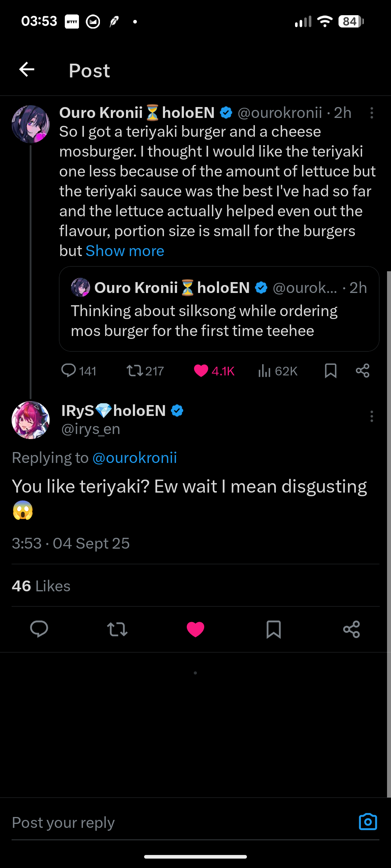View the 46 Likes list

[x=41, y=586]
